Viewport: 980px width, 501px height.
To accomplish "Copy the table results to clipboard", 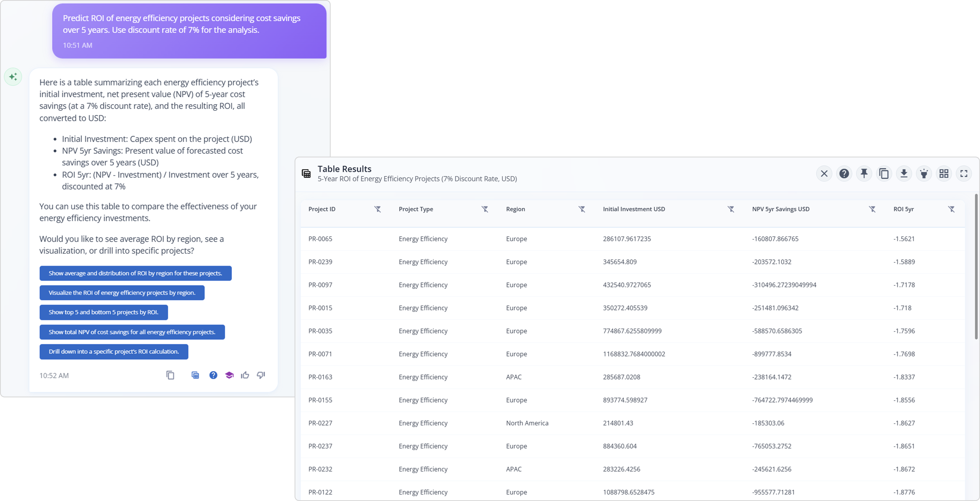I will click(x=884, y=174).
